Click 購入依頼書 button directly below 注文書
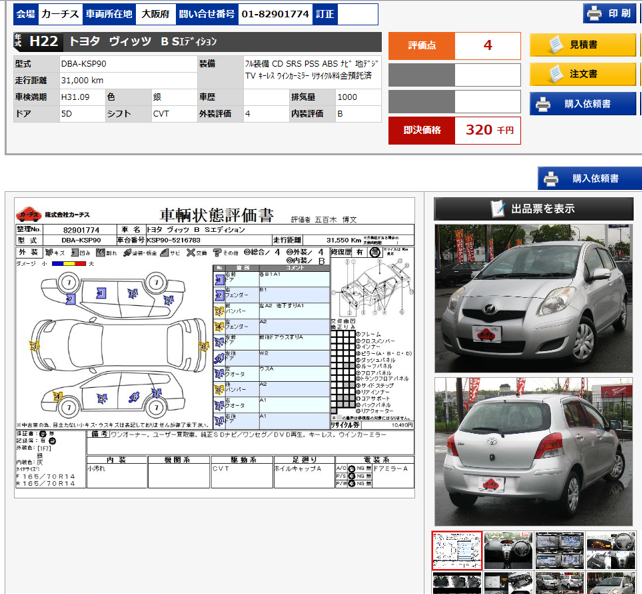Screen dimensions: 642x594 [x=583, y=104]
